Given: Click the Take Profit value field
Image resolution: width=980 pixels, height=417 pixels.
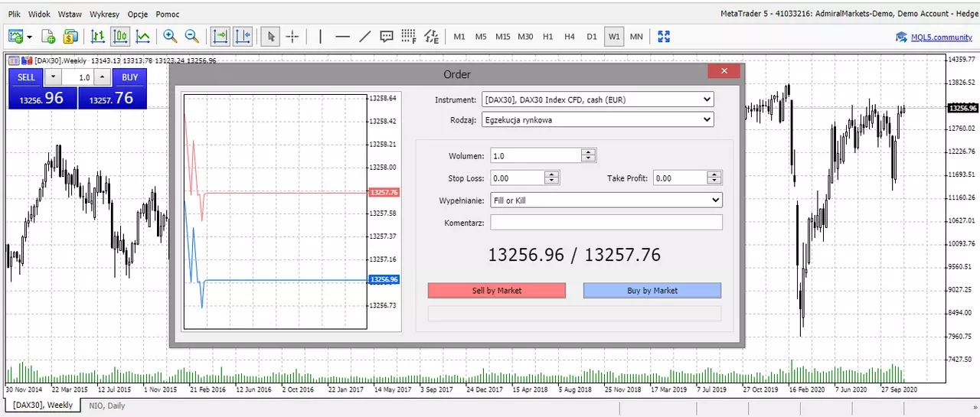Looking at the screenshot, I should tap(680, 178).
